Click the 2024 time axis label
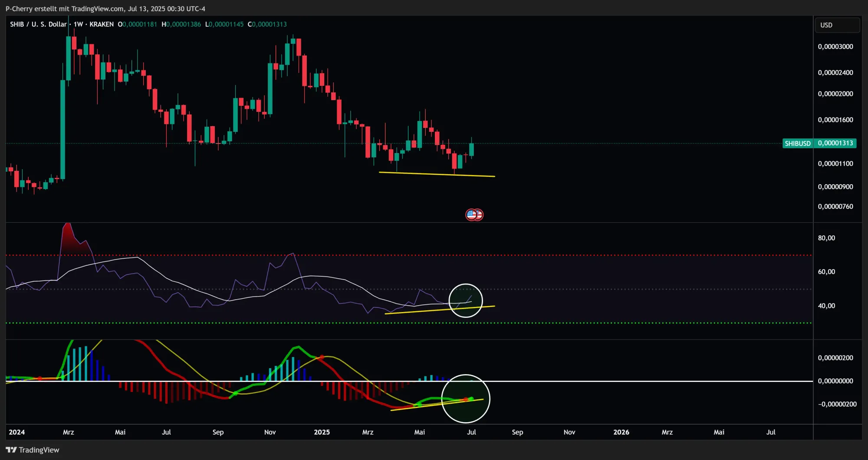Viewport: 868px width, 460px height. (x=17, y=432)
